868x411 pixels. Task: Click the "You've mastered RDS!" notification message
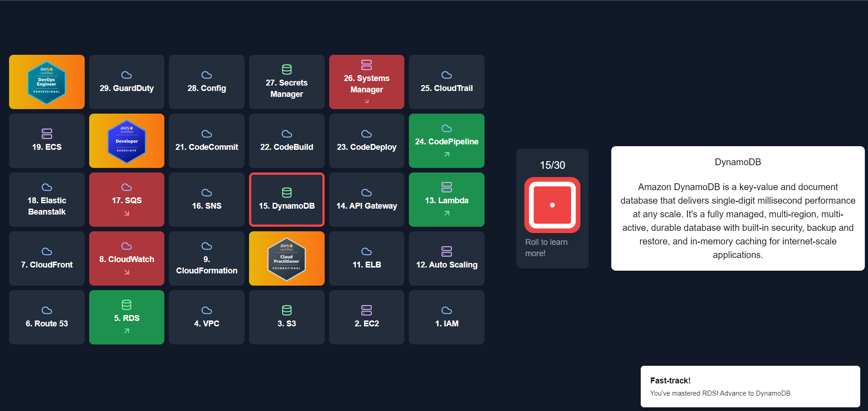pyautogui.click(x=721, y=393)
